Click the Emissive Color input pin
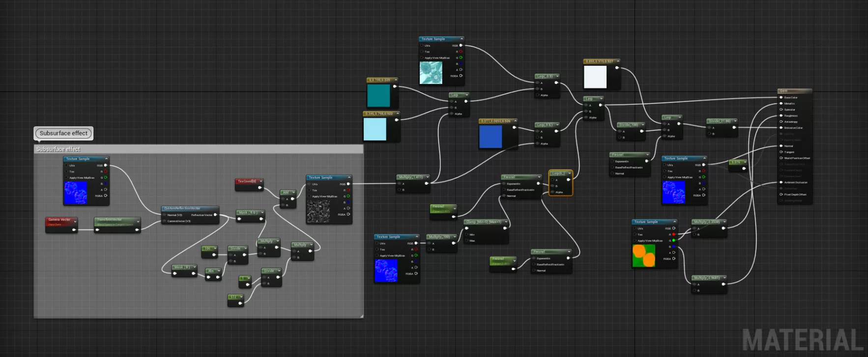 [781, 128]
